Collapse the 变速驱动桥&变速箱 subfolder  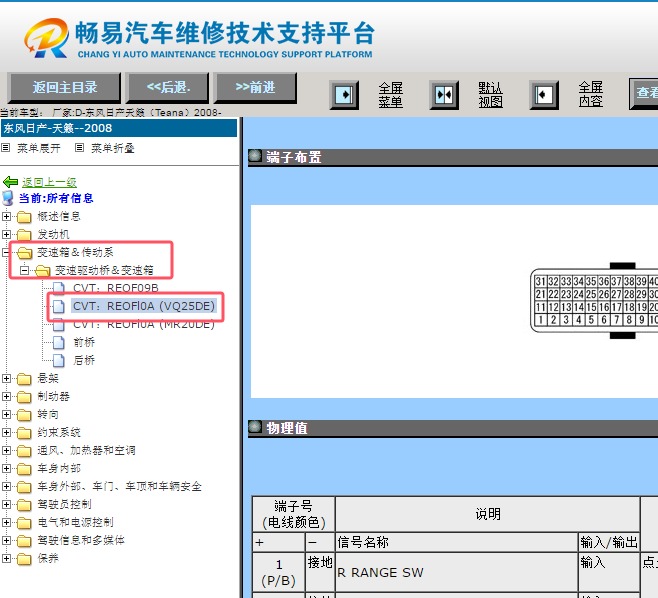pos(24,270)
